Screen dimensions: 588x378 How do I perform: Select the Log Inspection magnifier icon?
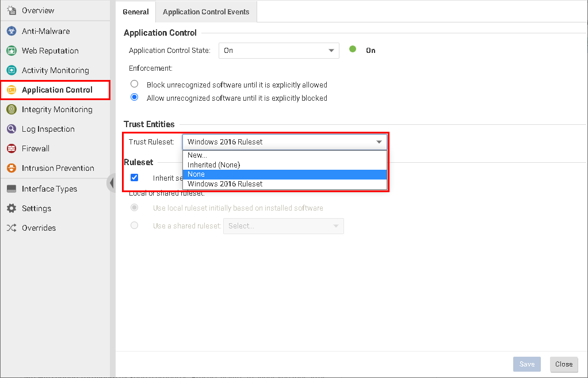click(x=12, y=129)
